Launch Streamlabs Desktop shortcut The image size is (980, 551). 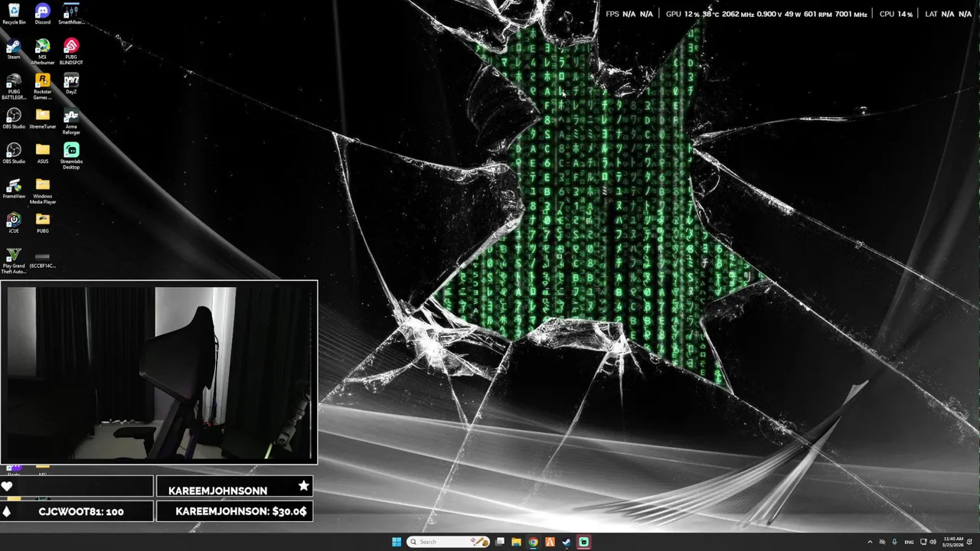coord(71,156)
